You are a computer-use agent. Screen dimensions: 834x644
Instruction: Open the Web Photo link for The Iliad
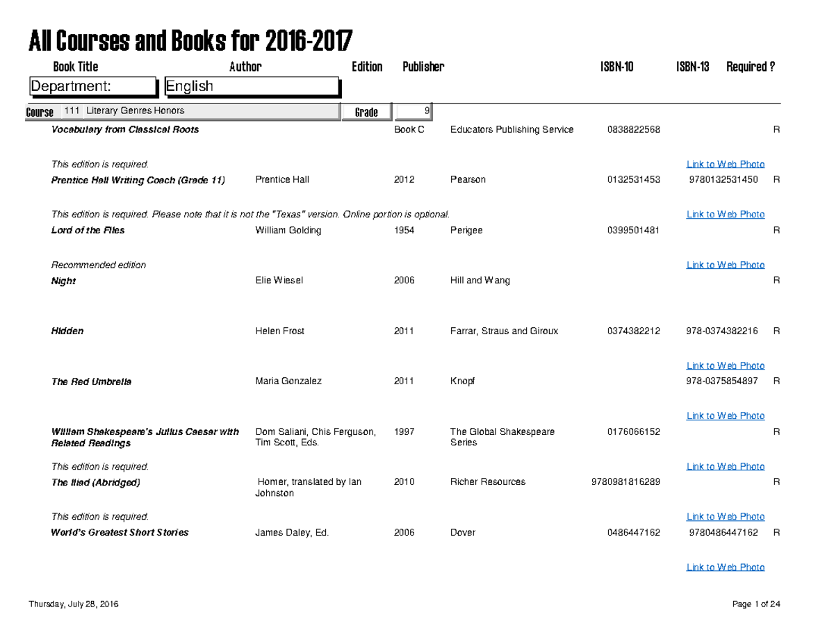coord(725,516)
